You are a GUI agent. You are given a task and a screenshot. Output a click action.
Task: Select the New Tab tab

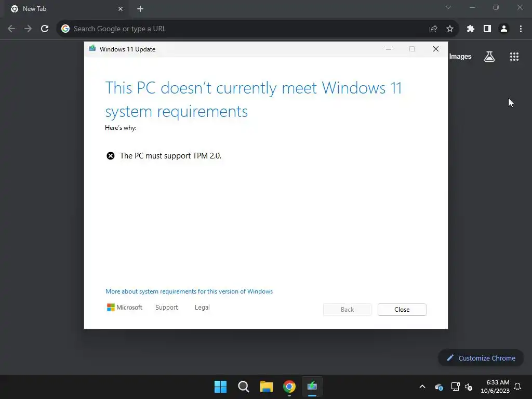click(67, 9)
